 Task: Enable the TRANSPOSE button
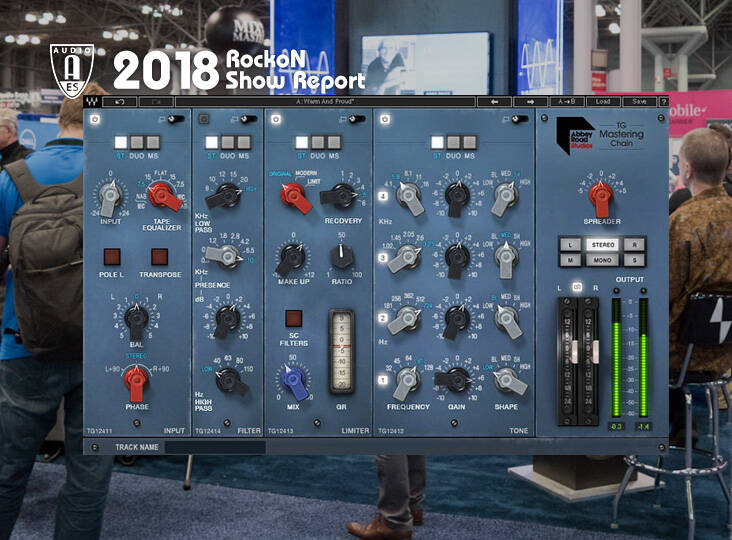(x=160, y=256)
